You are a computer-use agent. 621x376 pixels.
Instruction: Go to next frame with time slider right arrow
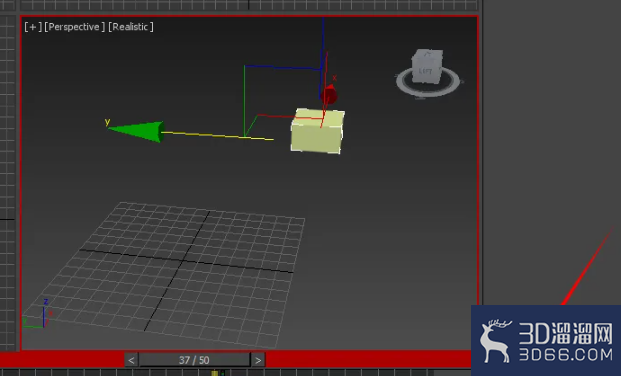pos(258,360)
